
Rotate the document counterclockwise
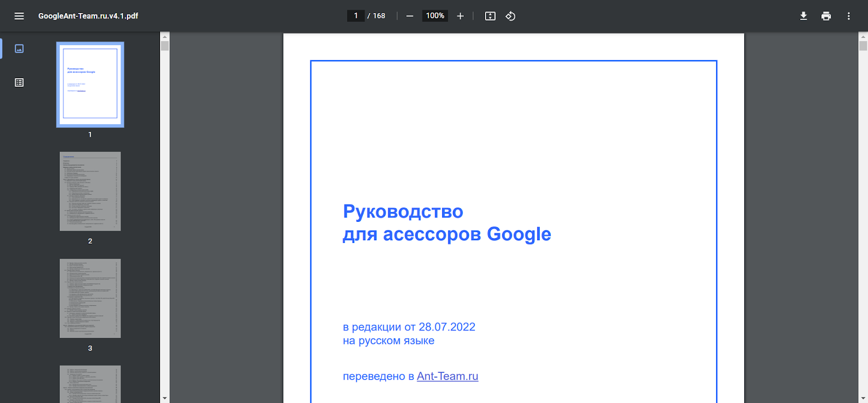(510, 16)
